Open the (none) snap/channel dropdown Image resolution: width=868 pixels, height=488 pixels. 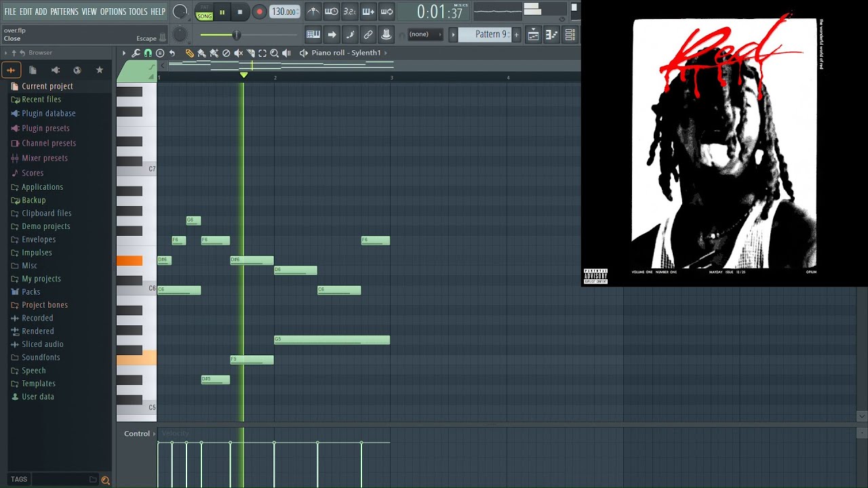tap(425, 34)
